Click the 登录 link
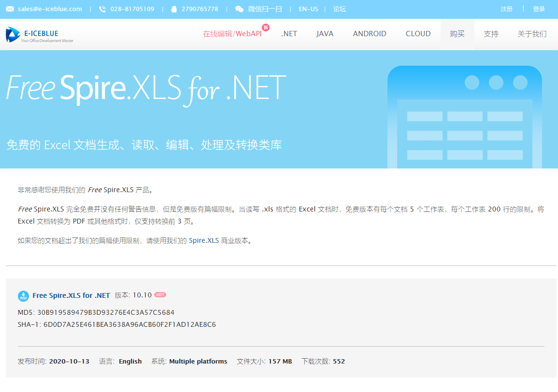The image size is (558, 392). (539, 9)
